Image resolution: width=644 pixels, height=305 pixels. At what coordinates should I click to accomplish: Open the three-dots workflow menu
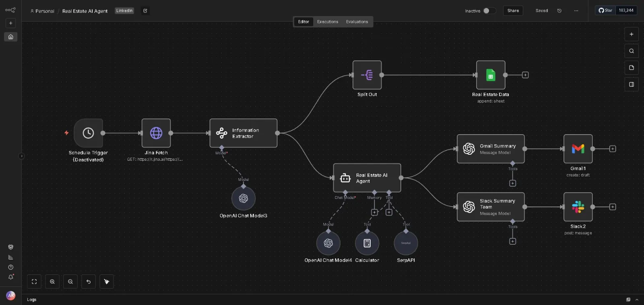click(x=576, y=11)
